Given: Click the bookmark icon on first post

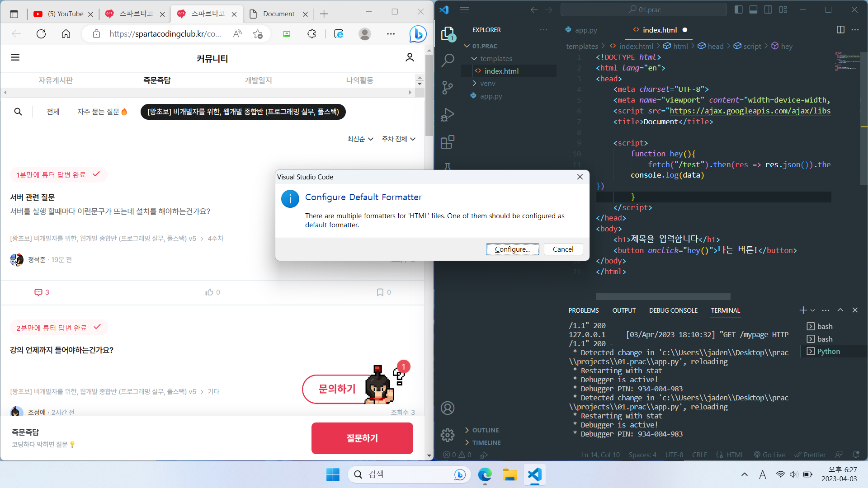Looking at the screenshot, I should click(x=380, y=292).
